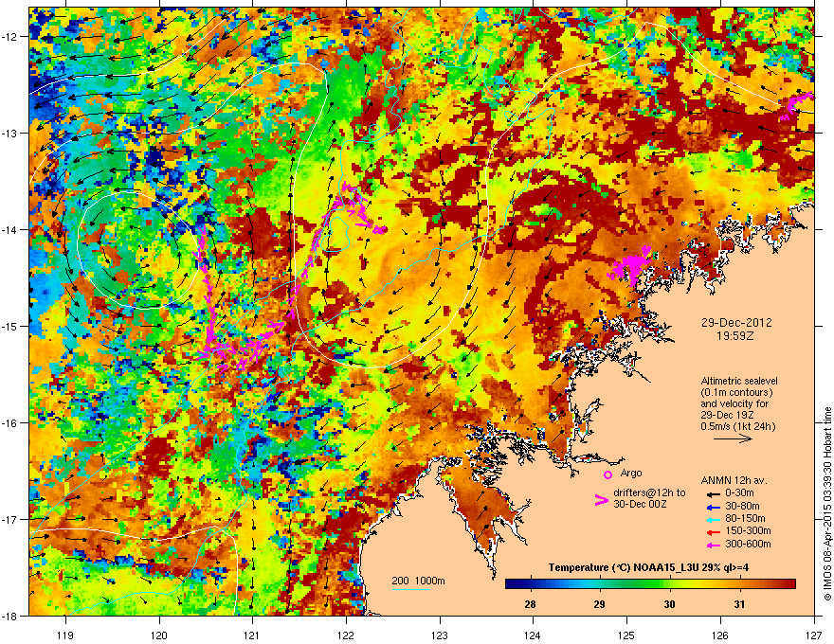Click the '200 1000m' bathymetry label

pos(418,581)
